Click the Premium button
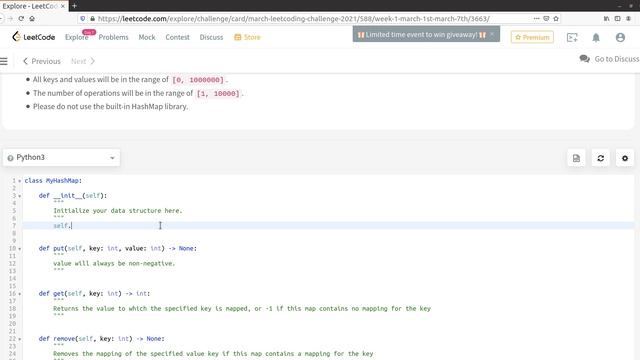 [532, 37]
